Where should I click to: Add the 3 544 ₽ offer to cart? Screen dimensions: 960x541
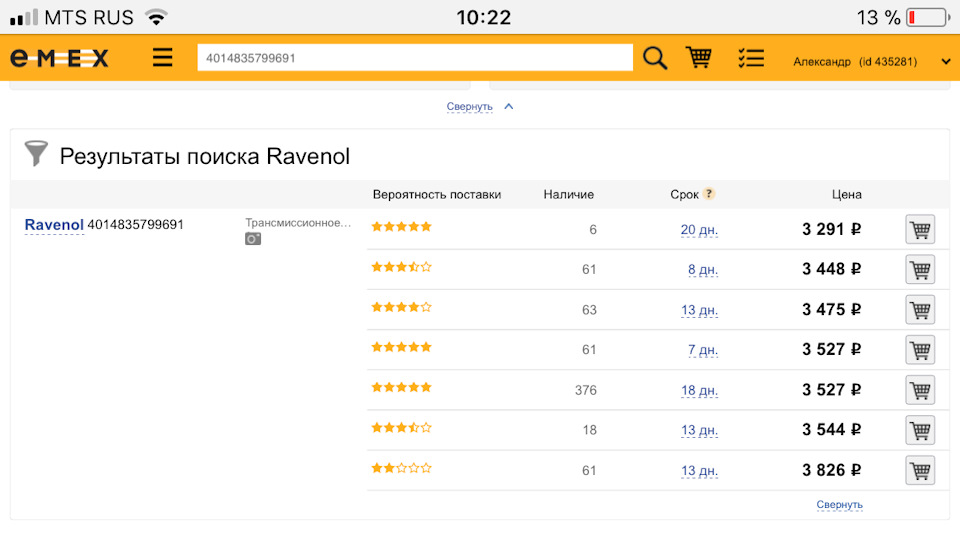pyautogui.click(x=920, y=430)
